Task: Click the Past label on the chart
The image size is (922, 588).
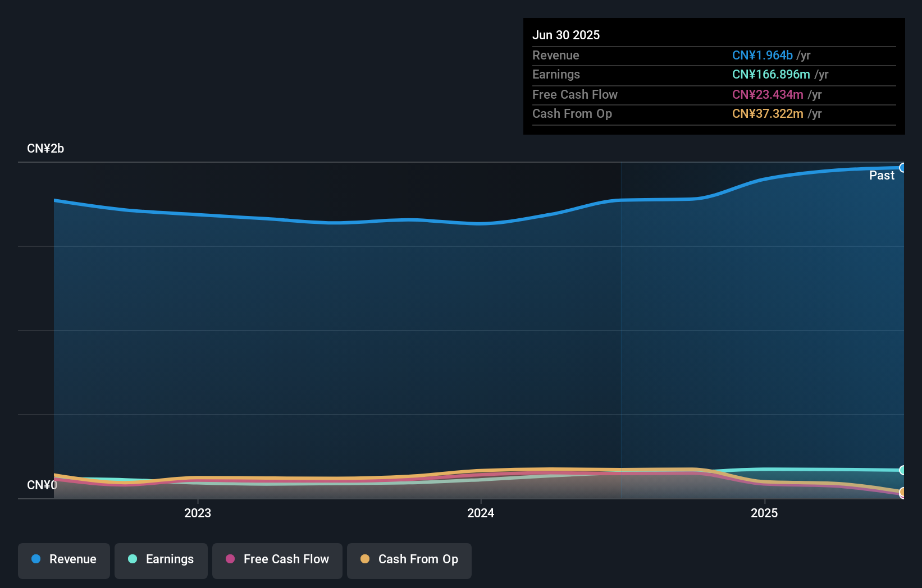Action: coord(882,176)
